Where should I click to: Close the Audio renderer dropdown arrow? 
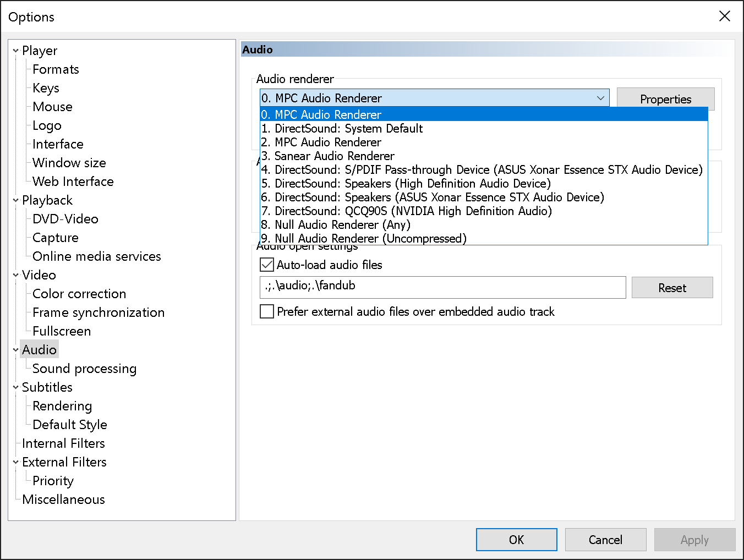coord(600,98)
